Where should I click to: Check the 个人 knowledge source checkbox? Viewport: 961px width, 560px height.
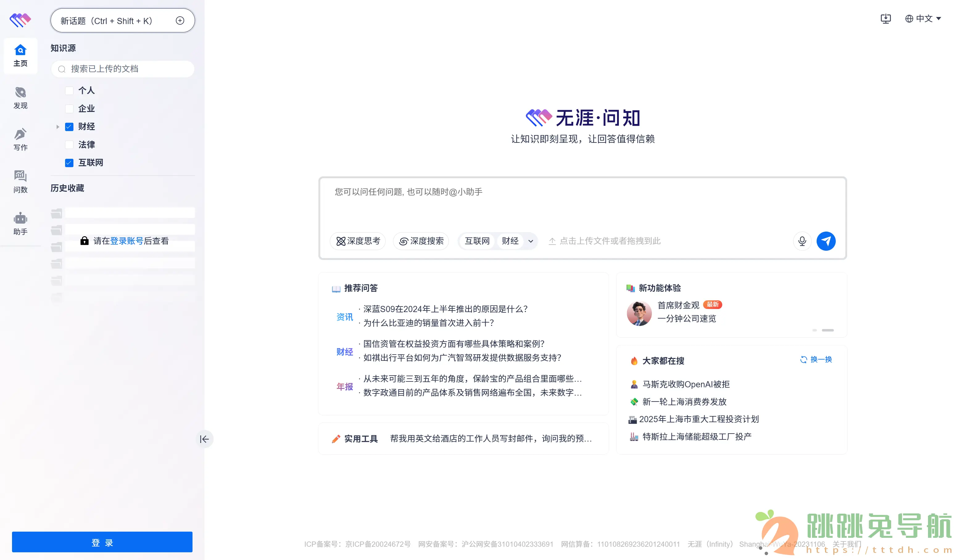tap(69, 91)
